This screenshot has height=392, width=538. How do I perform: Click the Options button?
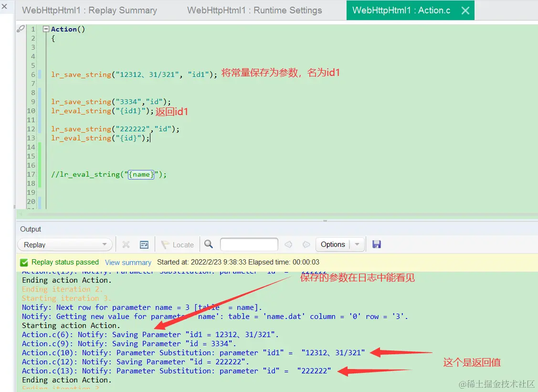[333, 244]
